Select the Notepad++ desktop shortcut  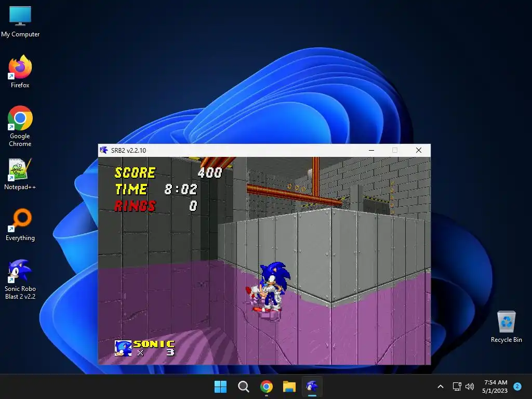pyautogui.click(x=20, y=174)
